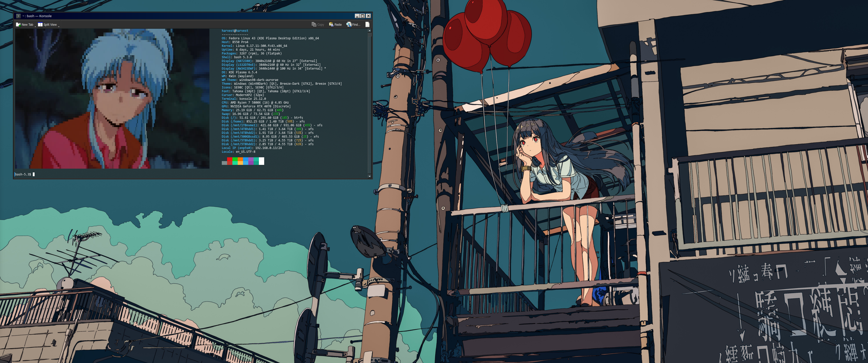Screen dimensions: 868x363
Task: Click the bright red color block
Action: click(229, 159)
